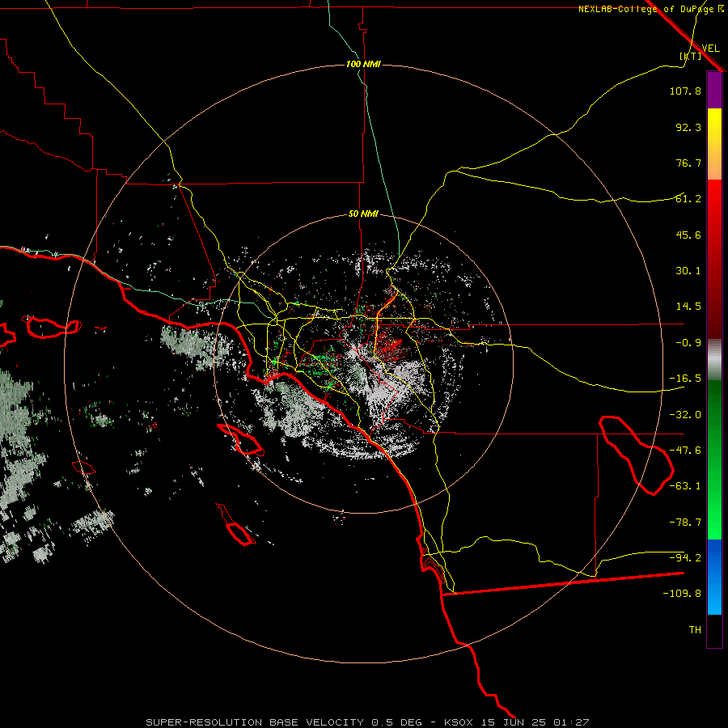Click the VEL label above color scale

(x=710, y=49)
